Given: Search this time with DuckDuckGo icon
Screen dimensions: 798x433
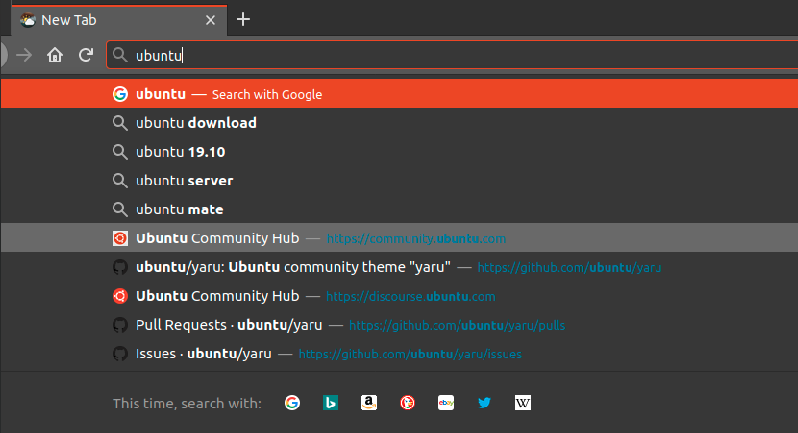Looking at the screenshot, I should click(407, 402).
